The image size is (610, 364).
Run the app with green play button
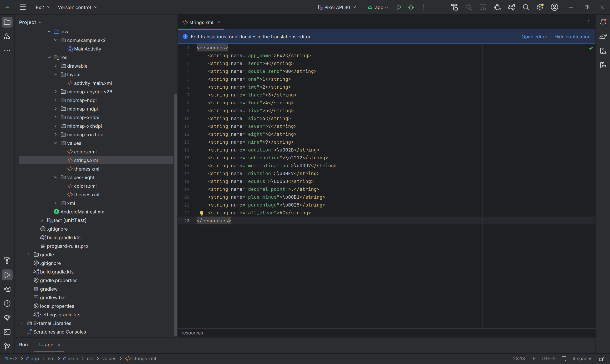[x=399, y=7]
